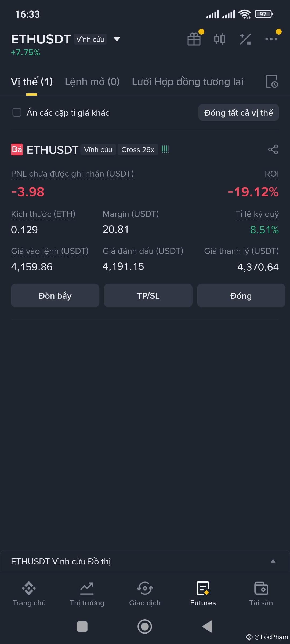The height and width of the screenshot is (644, 290).
Task: Tap the TP/SL button
Action: coord(148,295)
